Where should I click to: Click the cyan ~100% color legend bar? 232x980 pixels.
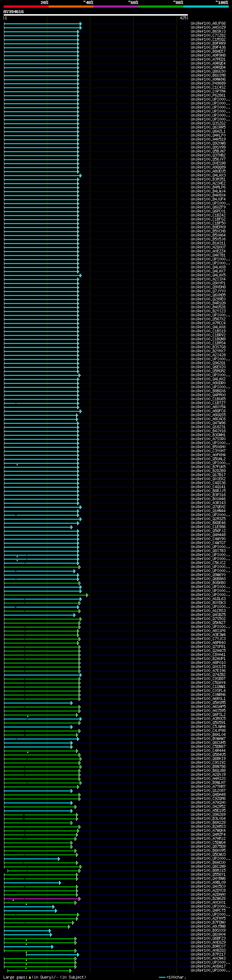206,7
